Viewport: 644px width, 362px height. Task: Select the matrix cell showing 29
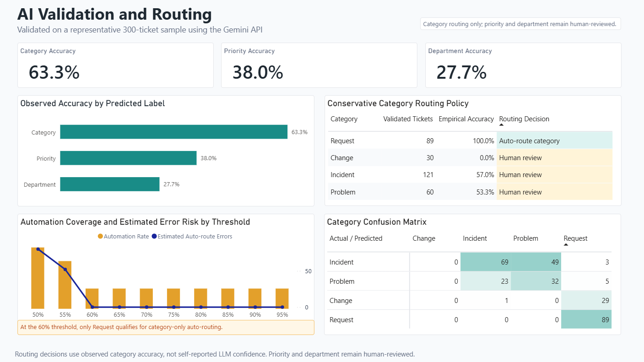pos(586,301)
